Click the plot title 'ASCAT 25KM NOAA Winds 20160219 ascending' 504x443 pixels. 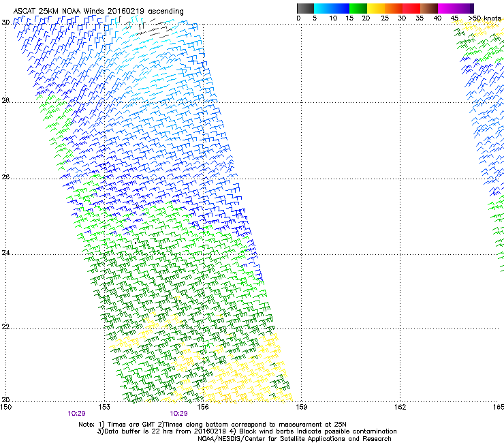click(98, 12)
